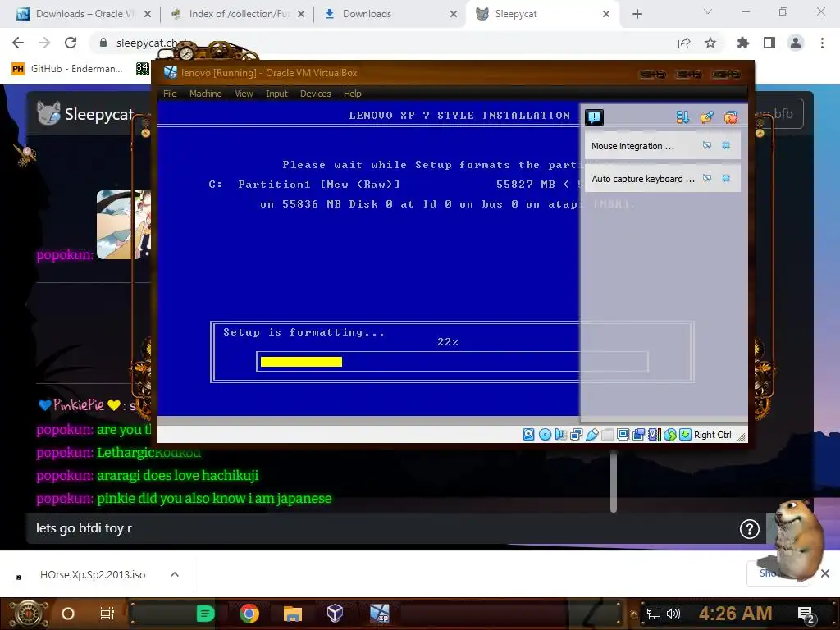Viewport: 840px width, 630px height.
Task: Click the chat scrollbar in Sleepycat
Action: click(614, 481)
